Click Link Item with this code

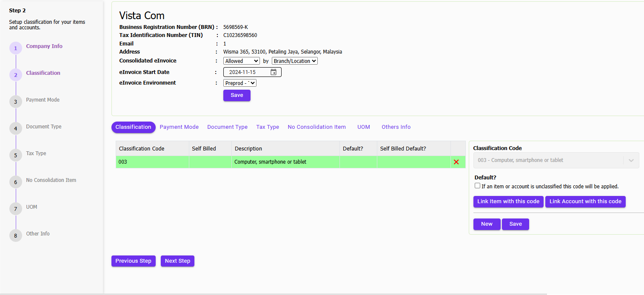(x=508, y=201)
